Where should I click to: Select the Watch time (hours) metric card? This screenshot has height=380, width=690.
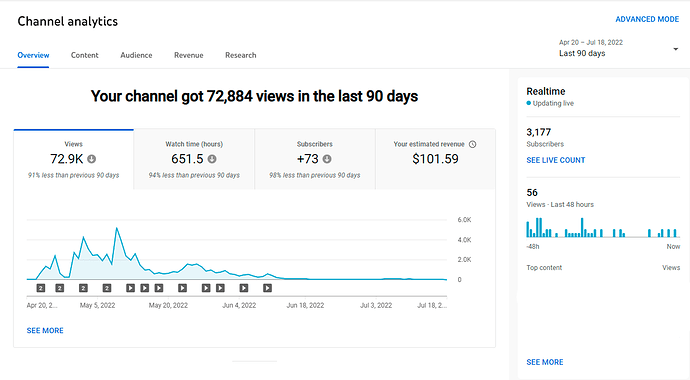[x=194, y=159]
